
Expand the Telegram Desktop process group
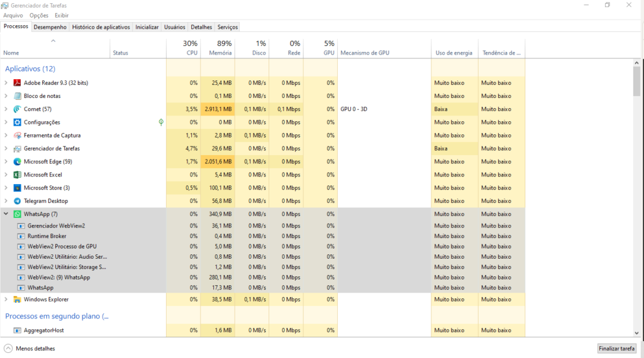click(6, 201)
